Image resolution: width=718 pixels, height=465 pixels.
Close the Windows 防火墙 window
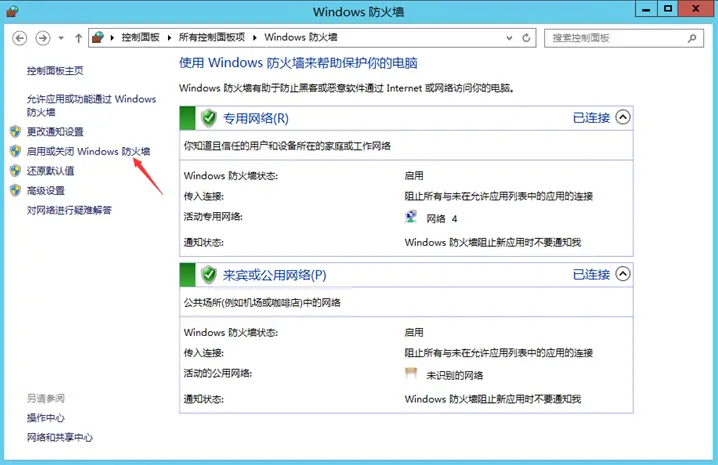click(x=696, y=9)
